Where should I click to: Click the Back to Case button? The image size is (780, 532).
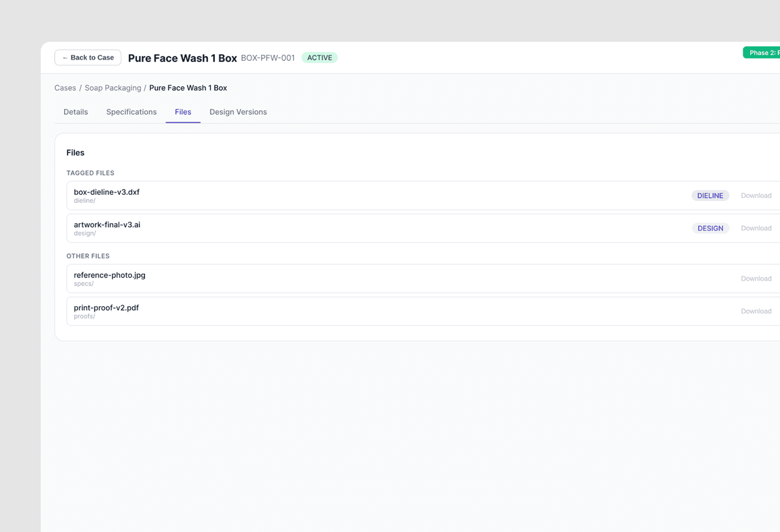(87, 57)
